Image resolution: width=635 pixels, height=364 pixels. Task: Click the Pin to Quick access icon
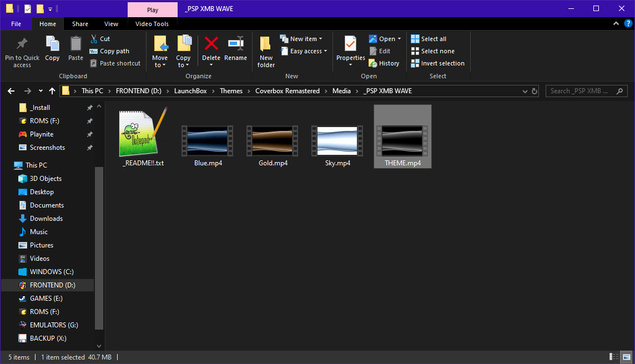[22, 44]
